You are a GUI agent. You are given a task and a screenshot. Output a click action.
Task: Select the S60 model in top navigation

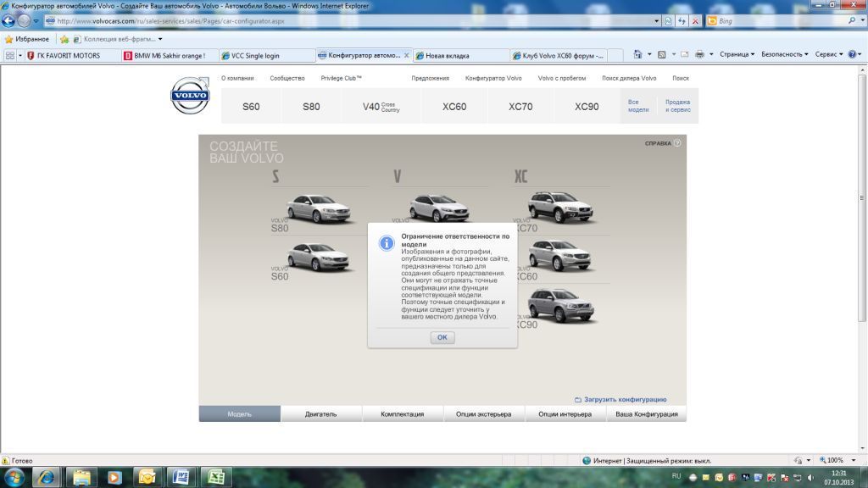pyautogui.click(x=251, y=106)
